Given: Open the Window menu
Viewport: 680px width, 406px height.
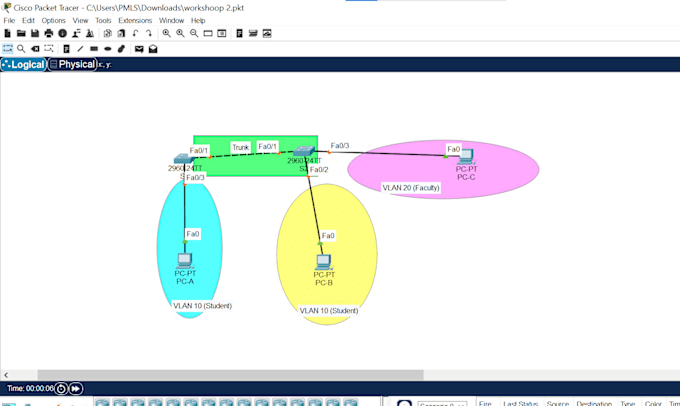Looking at the screenshot, I should (x=171, y=20).
